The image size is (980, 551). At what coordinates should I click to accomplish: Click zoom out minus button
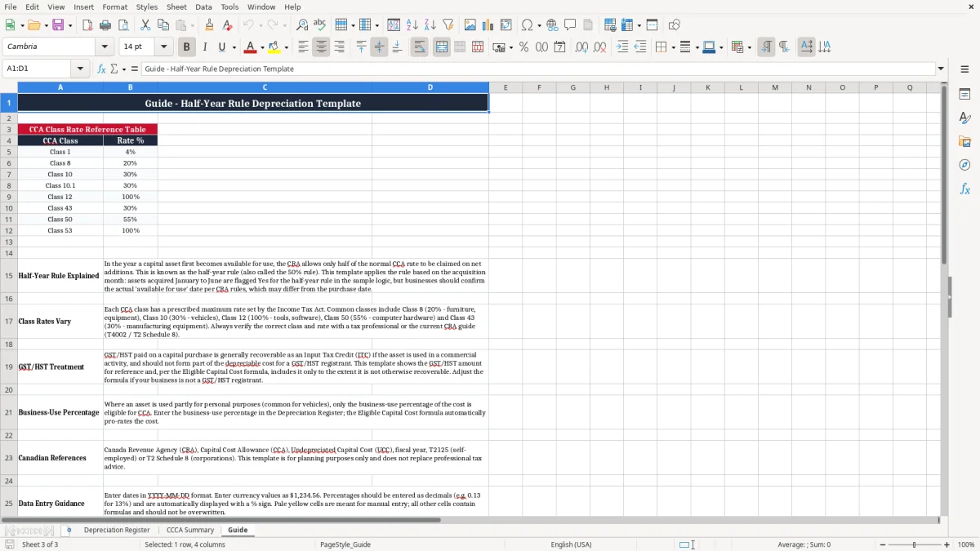pyautogui.click(x=883, y=544)
